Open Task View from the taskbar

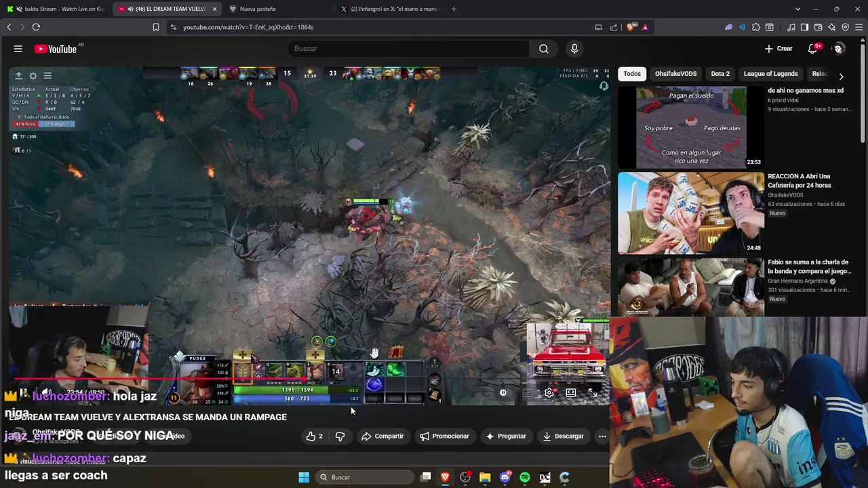tap(425, 477)
